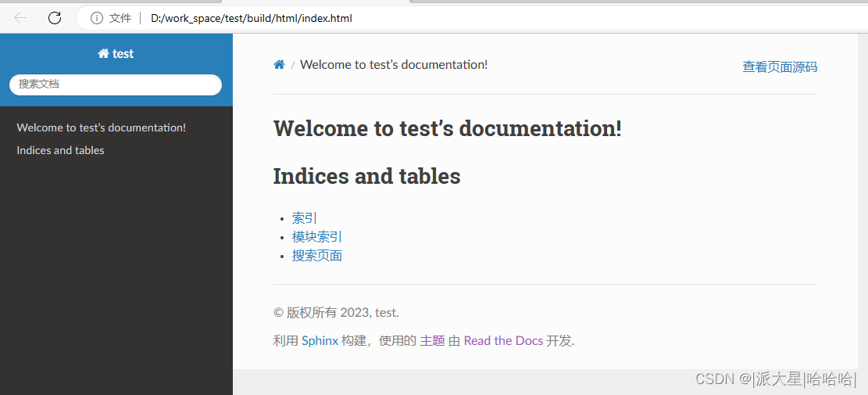Click the browser back arrow
Image resolution: width=868 pixels, height=395 pixels.
(20, 18)
